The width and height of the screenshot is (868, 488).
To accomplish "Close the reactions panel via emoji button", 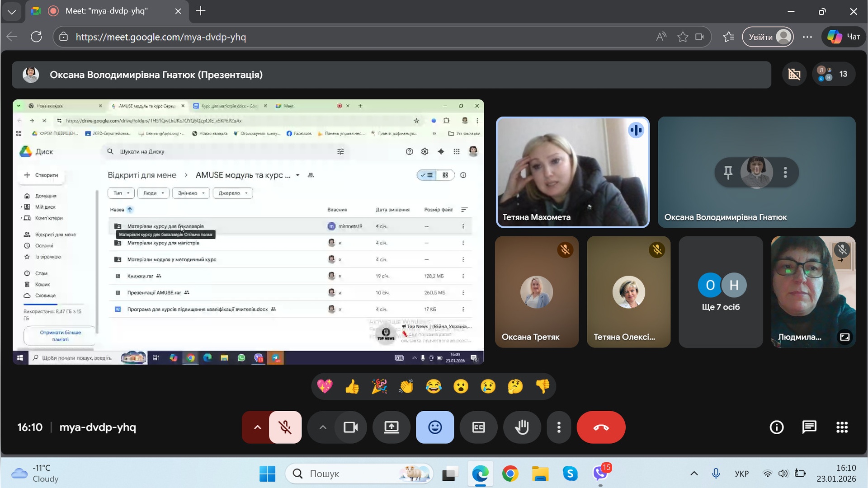I will point(435,427).
